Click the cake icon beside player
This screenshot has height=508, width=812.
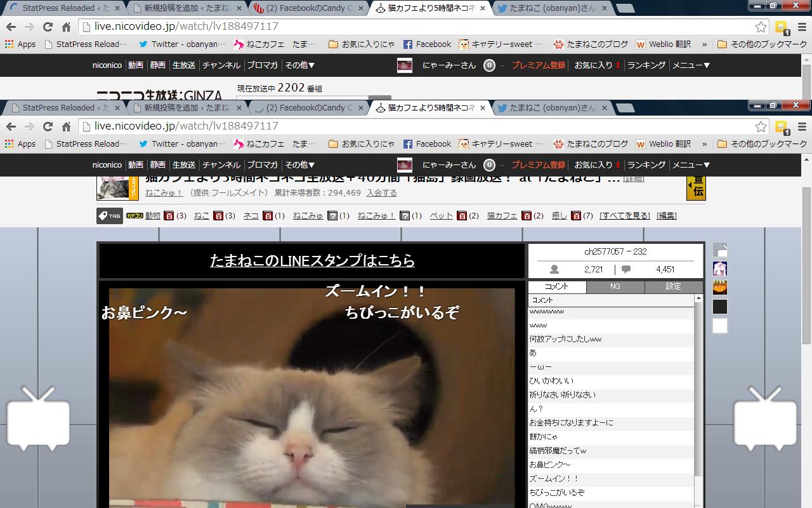pyautogui.click(x=720, y=288)
